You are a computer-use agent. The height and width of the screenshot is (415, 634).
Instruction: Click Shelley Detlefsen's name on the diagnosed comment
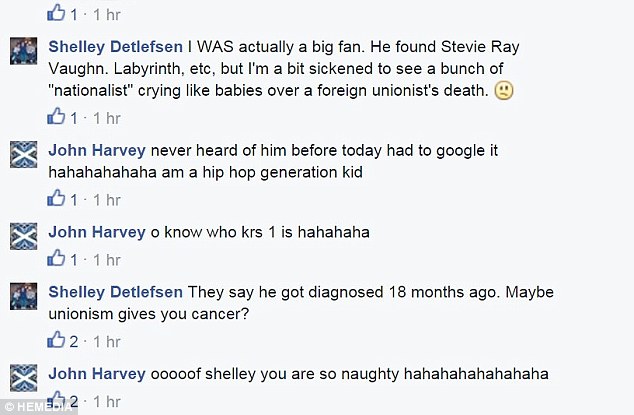pos(115,292)
